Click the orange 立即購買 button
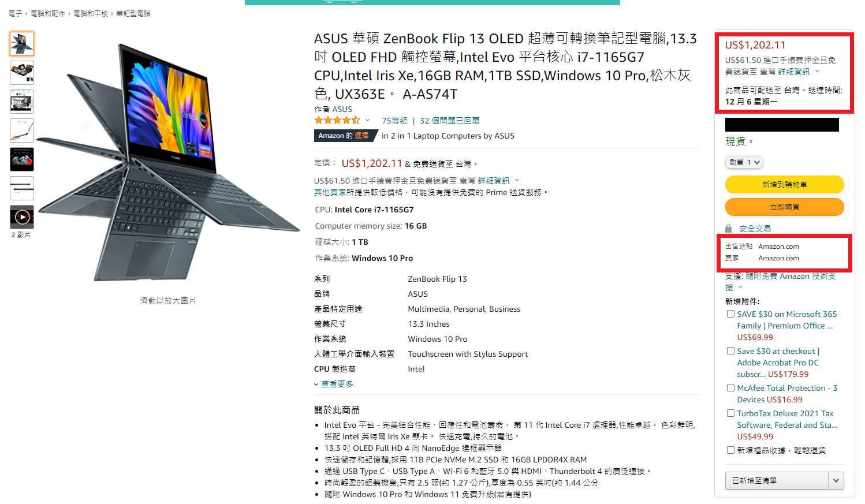 [x=784, y=207]
